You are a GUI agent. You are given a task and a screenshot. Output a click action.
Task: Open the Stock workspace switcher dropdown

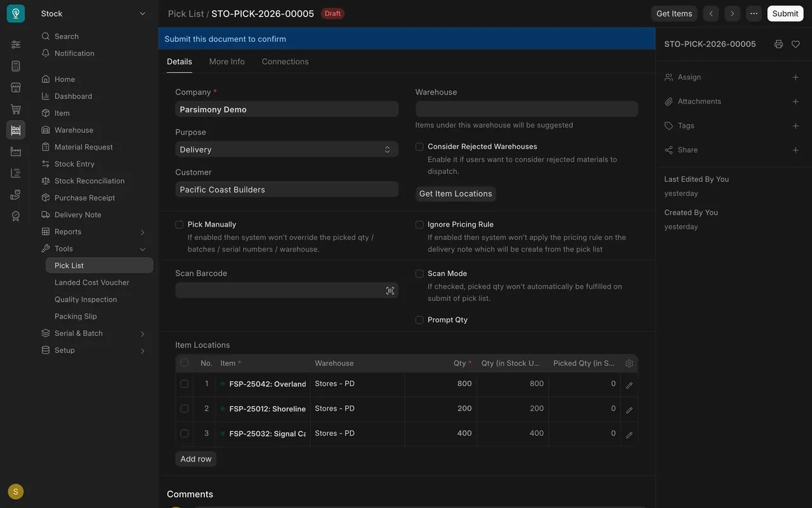(93, 13)
